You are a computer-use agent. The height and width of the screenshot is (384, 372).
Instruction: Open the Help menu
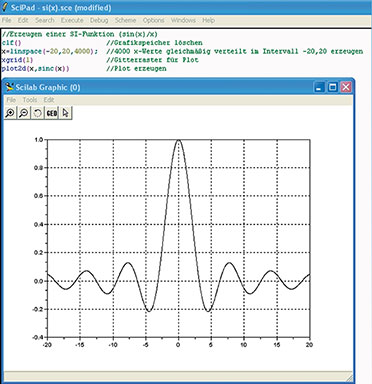[208, 20]
